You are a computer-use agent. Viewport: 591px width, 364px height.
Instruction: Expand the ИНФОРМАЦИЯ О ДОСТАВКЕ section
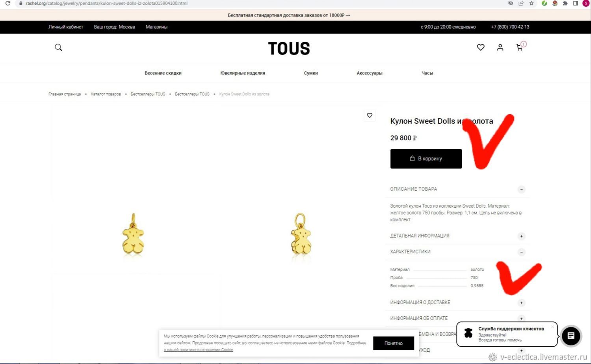(521, 303)
